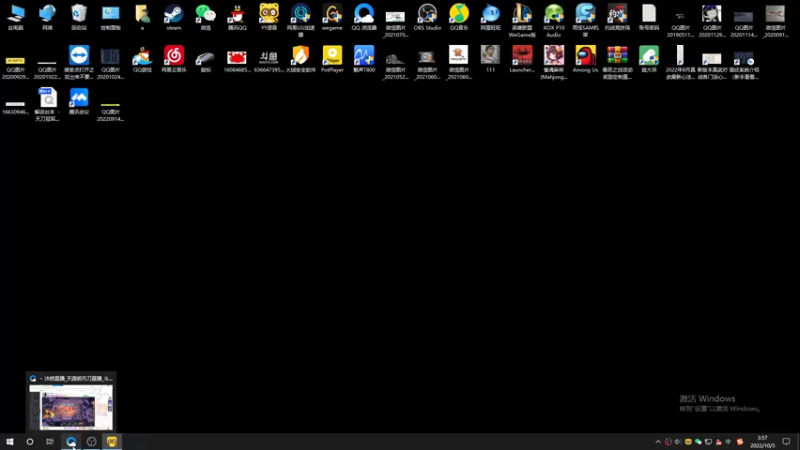Select the green cloud app shortcut
This screenshot has height=450, width=800.
click(648, 59)
